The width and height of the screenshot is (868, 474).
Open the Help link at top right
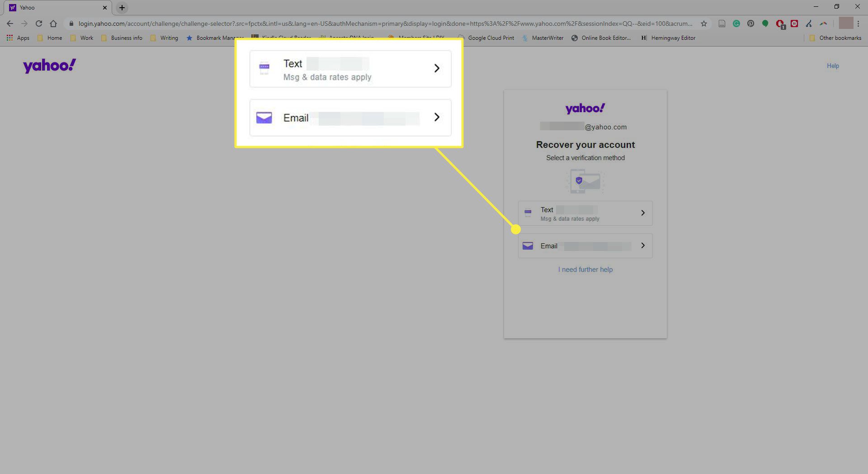[833, 66]
